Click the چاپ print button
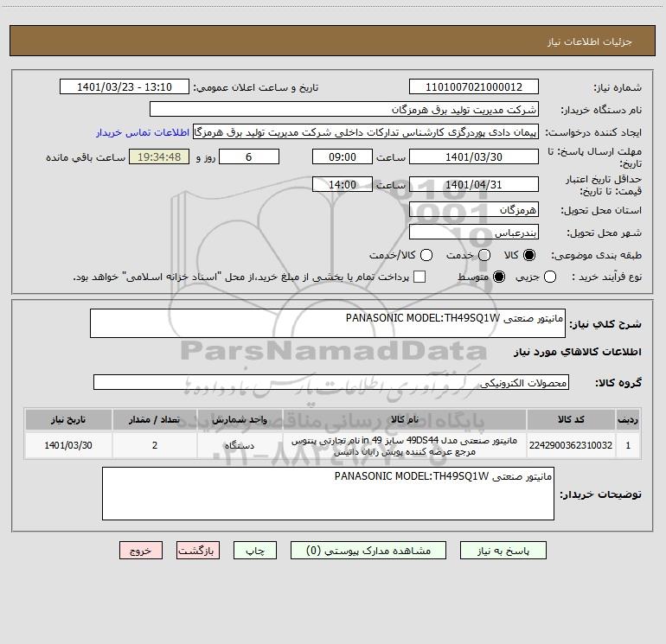 (255, 551)
